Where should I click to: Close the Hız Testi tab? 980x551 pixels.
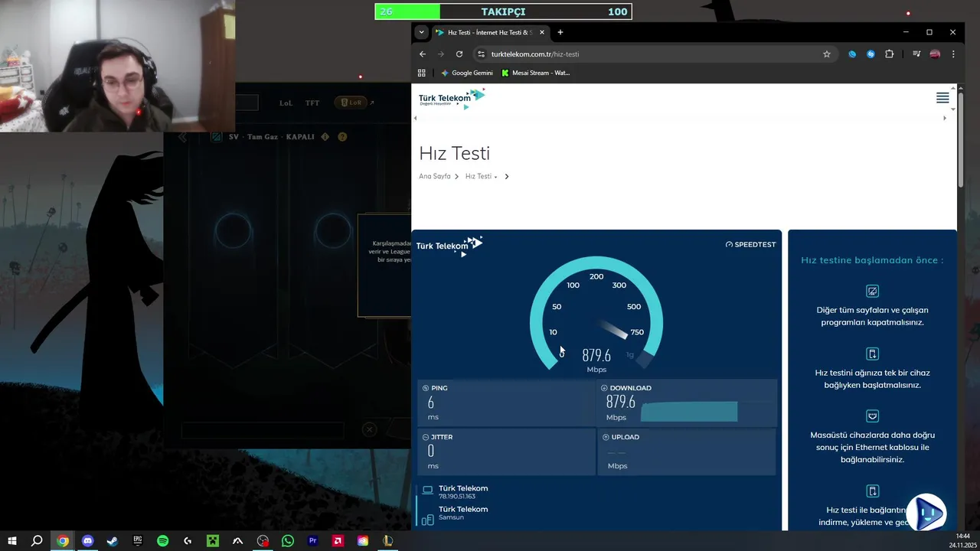542,32
